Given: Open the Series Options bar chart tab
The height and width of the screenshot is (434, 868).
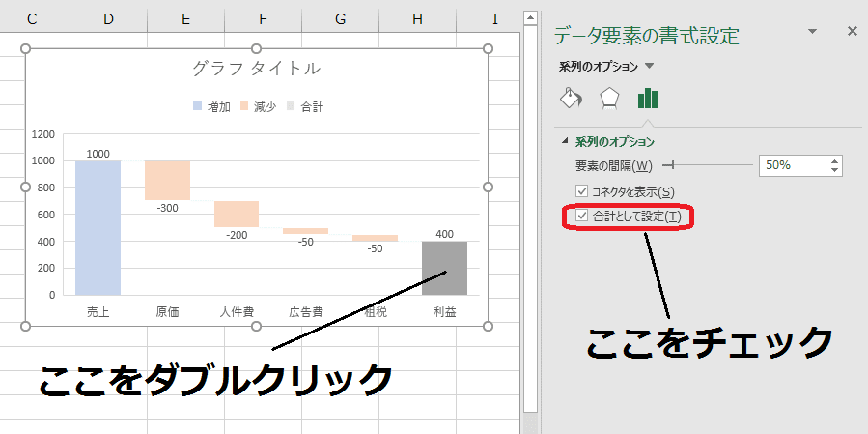Looking at the screenshot, I should coord(648,98).
